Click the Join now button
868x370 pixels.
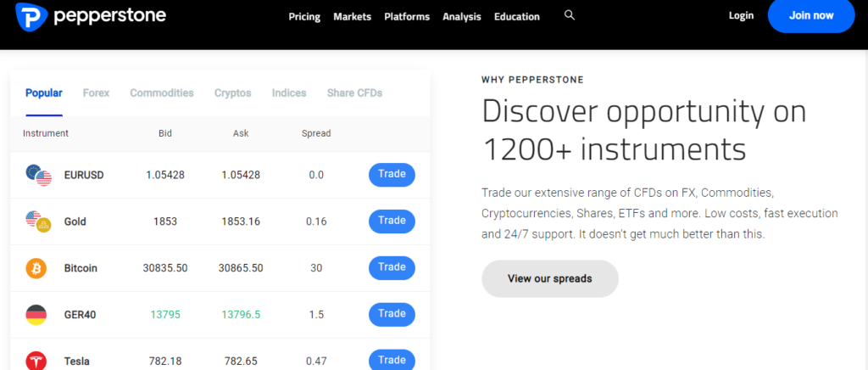click(x=811, y=15)
